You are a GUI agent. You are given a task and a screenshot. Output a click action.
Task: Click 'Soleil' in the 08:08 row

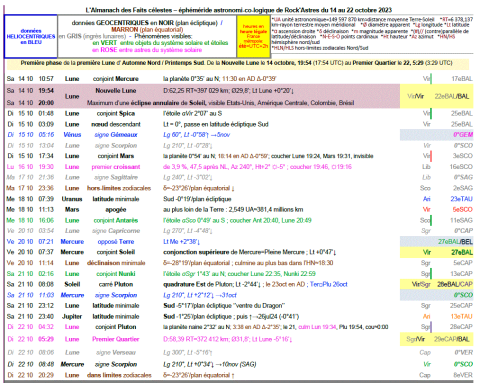click(x=72, y=284)
